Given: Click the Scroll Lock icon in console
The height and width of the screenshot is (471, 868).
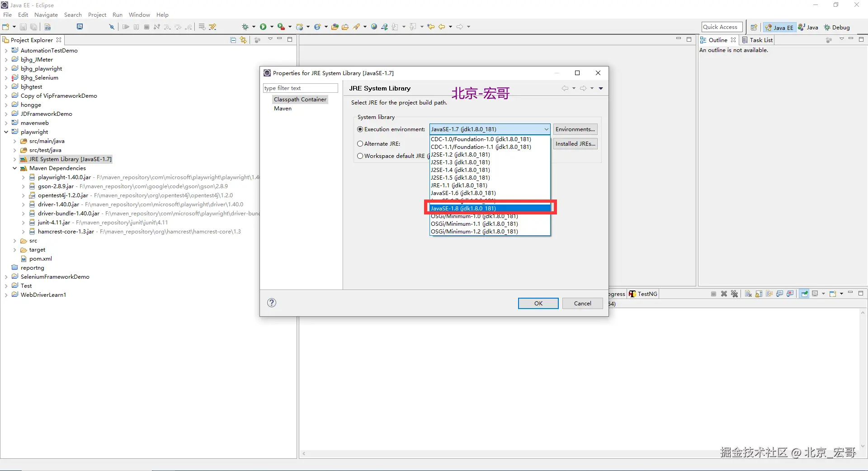Looking at the screenshot, I should [759, 294].
